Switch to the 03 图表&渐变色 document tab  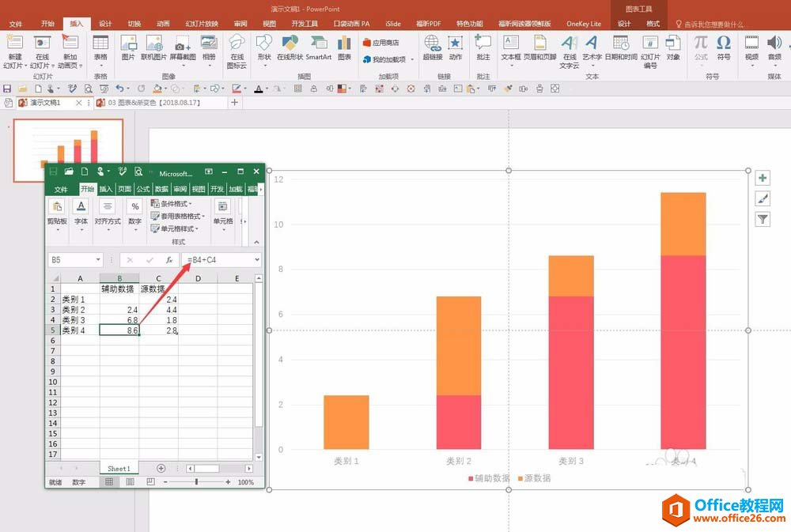(154, 102)
